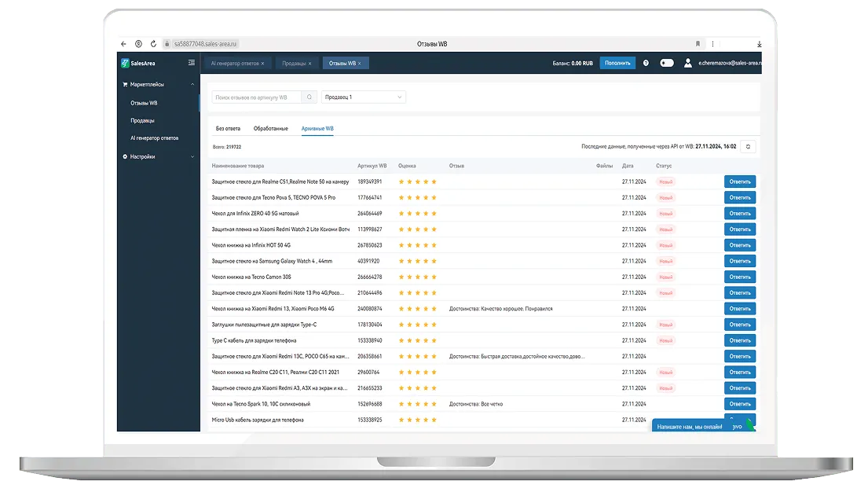Click the Дата column header
The image size is (868, 492).
pyautogui.click(x=628, y=166)
